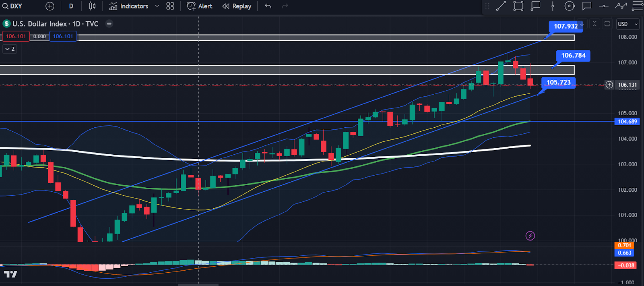Toggle the minus status pill beside TVC
This screenshot has width=644, height=286.
pyautogui.click(x=109, y=24)
